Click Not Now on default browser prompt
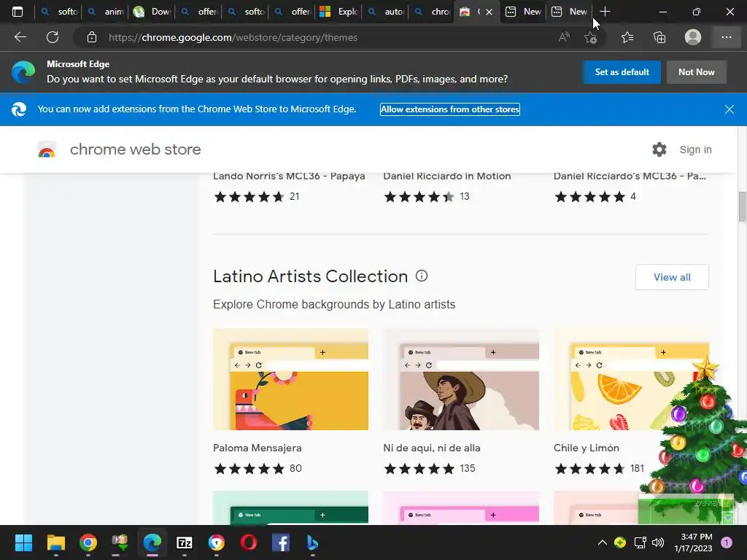Screen dimensions: 747x560 (x=697, y=72)
